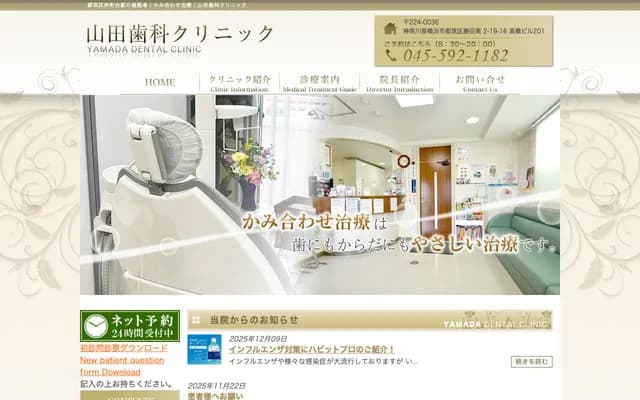Viewport: 640px width, 400px height.
Task: Click the phone handset icon
Action: pos(391,55)
